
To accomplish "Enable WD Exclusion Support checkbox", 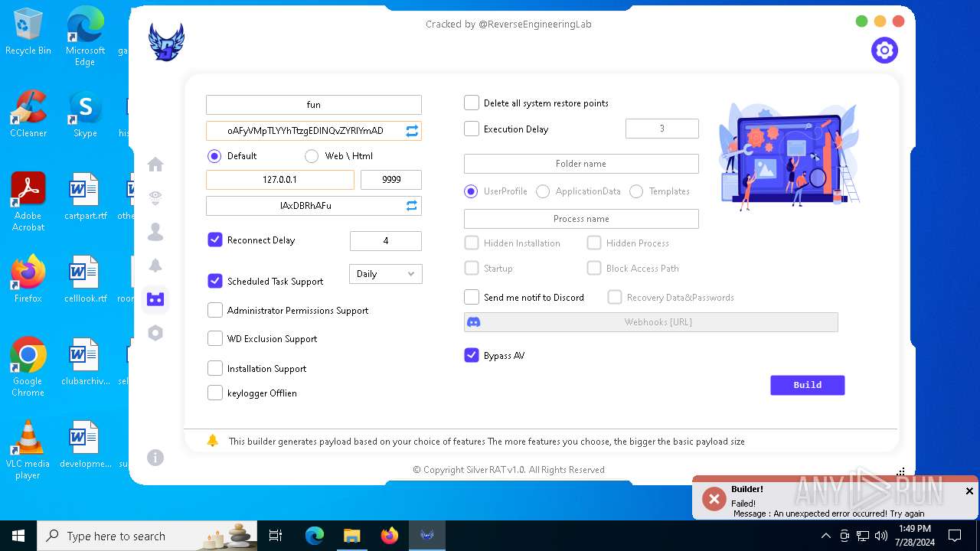I will pos(215,338).
